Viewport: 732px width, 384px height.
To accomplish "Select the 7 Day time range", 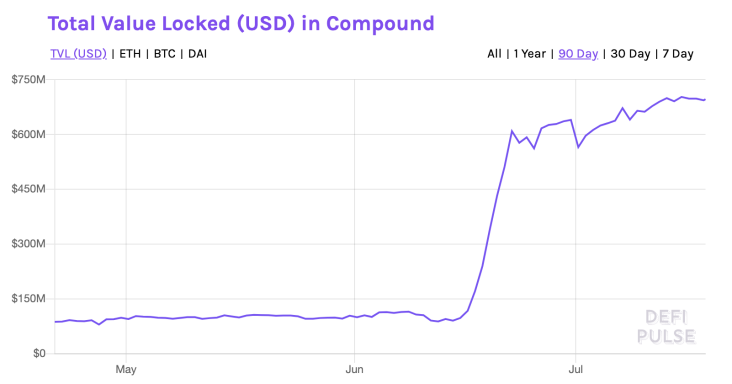I will [x=678, y=54].
